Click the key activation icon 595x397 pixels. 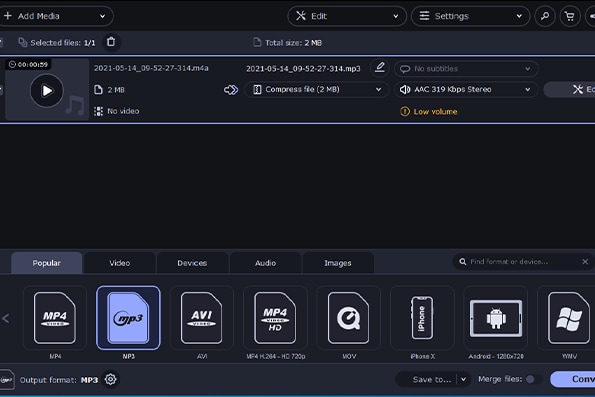click(x=545, y=16)
